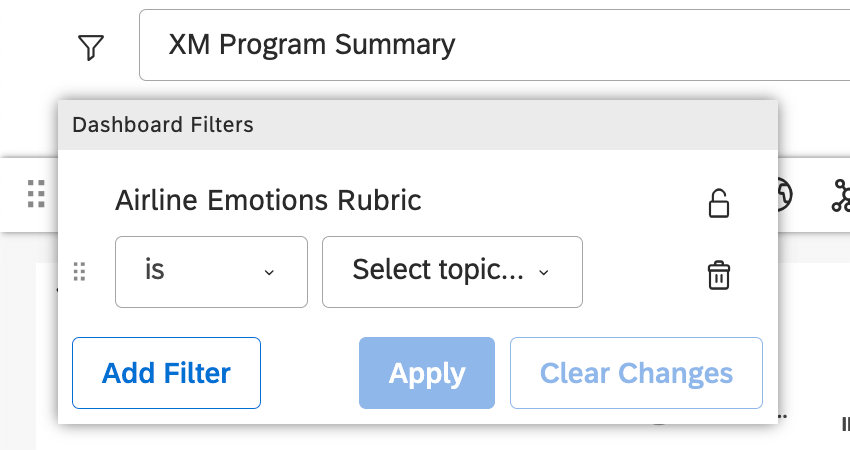The height and width of the screenshot is (450, 850).
Task: Click the Clear Changes button
Action: [x=636, y=373]
